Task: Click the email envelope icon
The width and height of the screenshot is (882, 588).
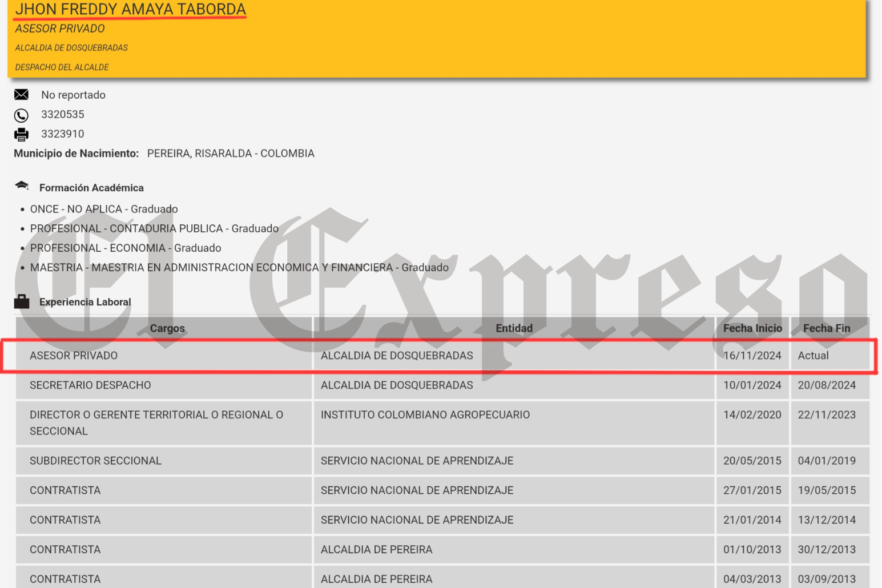Action: (22, 95)
